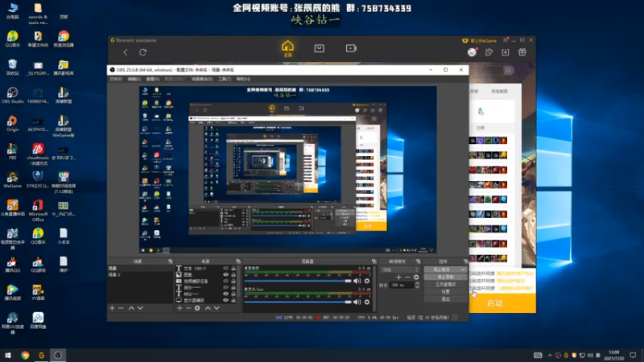Open the WeGame user avatar
This screenshot has width=644, height=362.
[472, 52]
